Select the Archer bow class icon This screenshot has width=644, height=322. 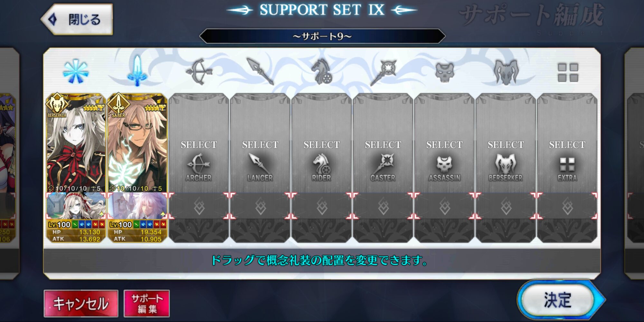click(199, 71)
